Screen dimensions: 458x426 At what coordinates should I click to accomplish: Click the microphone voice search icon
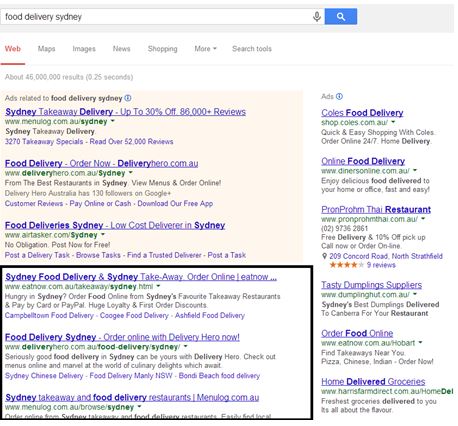(317, 16)
